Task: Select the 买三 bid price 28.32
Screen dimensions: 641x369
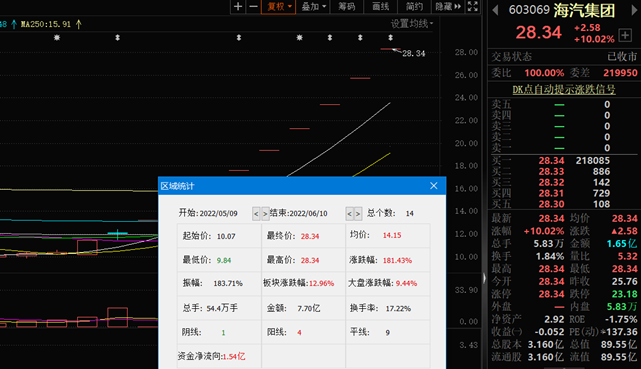Action: (551, 182)
